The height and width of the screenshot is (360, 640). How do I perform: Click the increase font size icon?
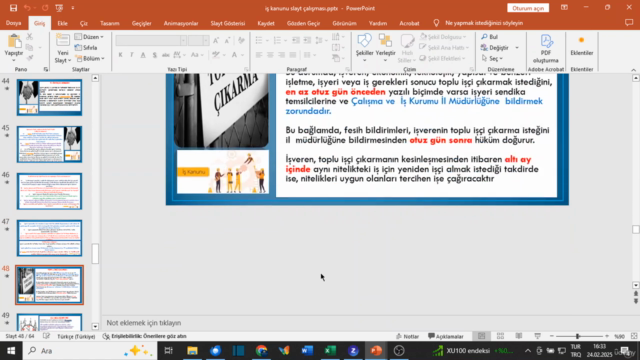(x=216, y=40)
